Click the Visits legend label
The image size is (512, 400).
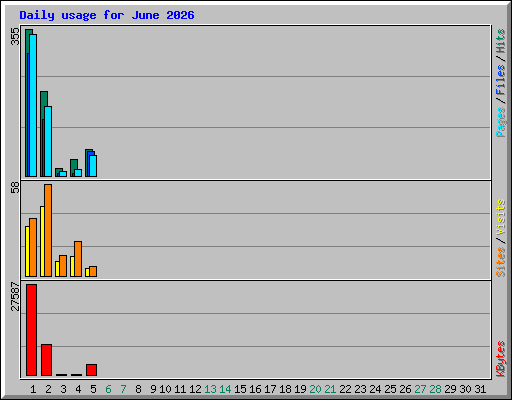click(500, 218)
